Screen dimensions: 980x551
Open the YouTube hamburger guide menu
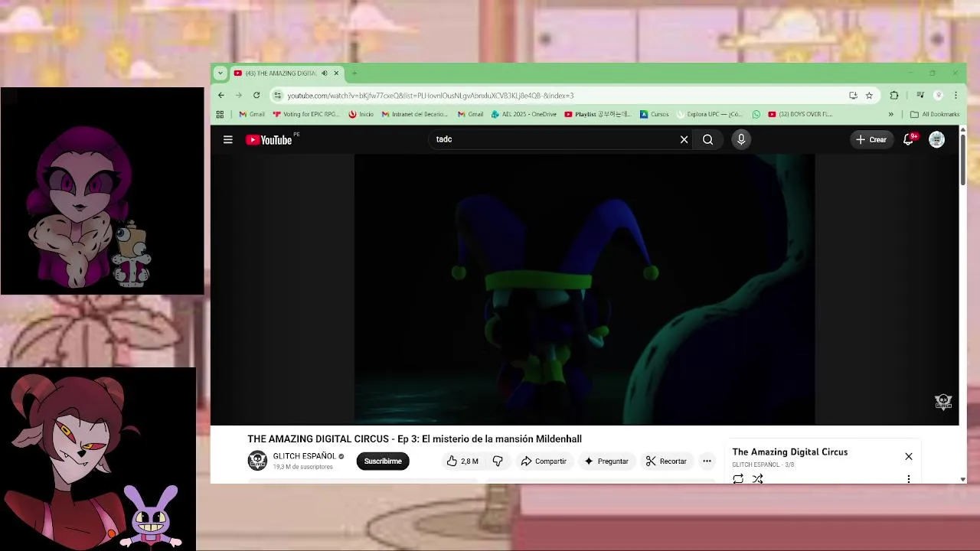point(227,139)
